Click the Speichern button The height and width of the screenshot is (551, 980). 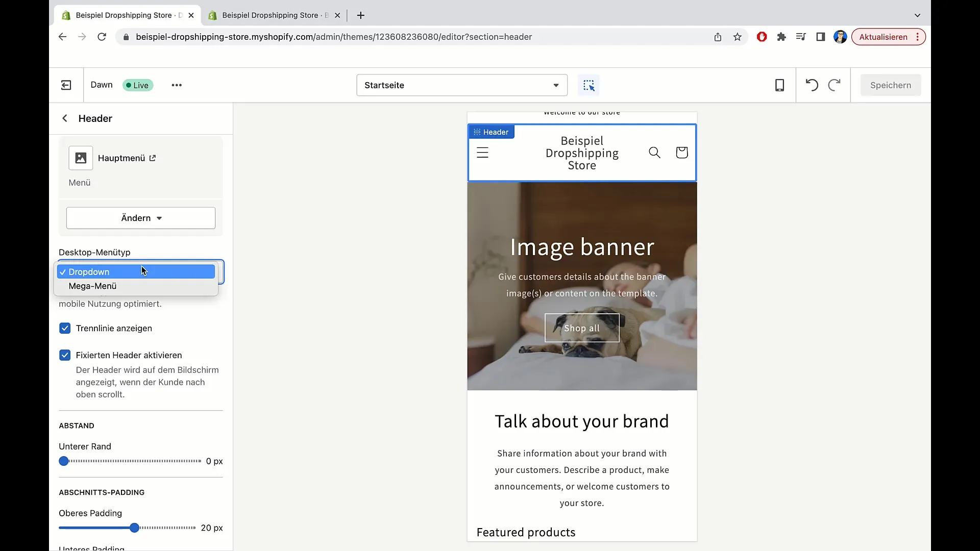click(x=891, y=85)
